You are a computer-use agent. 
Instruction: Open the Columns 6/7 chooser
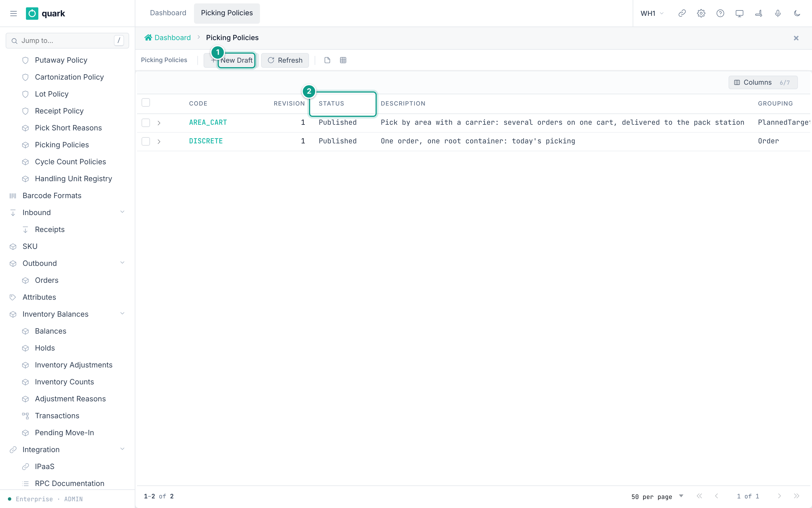pyautogui.click(x=763, y=82)
